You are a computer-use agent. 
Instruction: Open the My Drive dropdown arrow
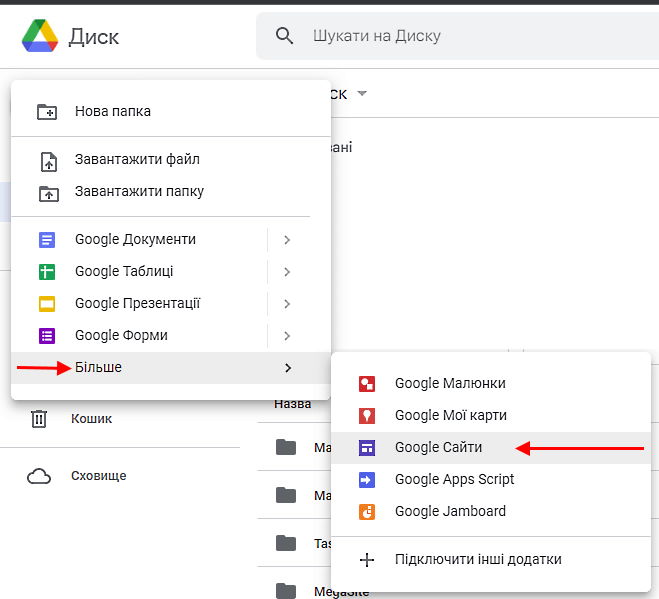coord(362,93)
